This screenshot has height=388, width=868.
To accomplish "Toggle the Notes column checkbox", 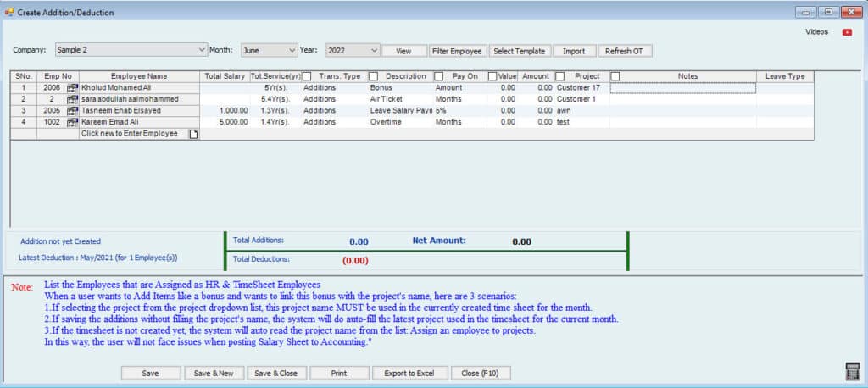I will (615, 76).
